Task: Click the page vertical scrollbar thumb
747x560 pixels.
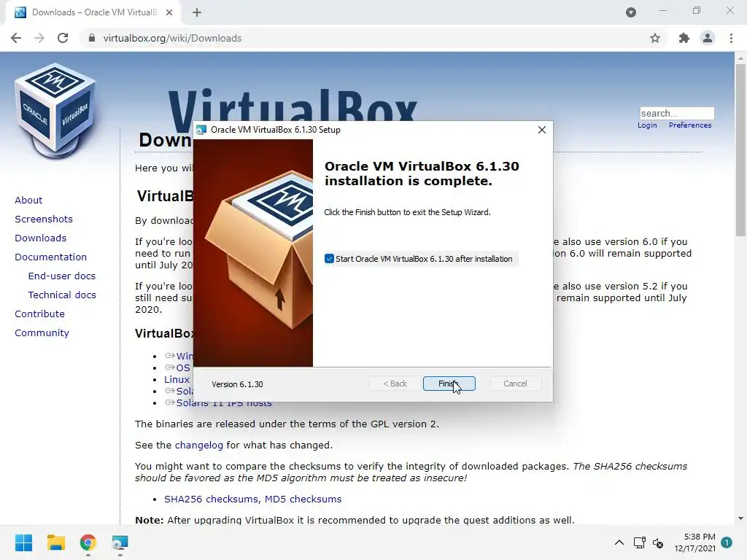Action: click(740, 150)
